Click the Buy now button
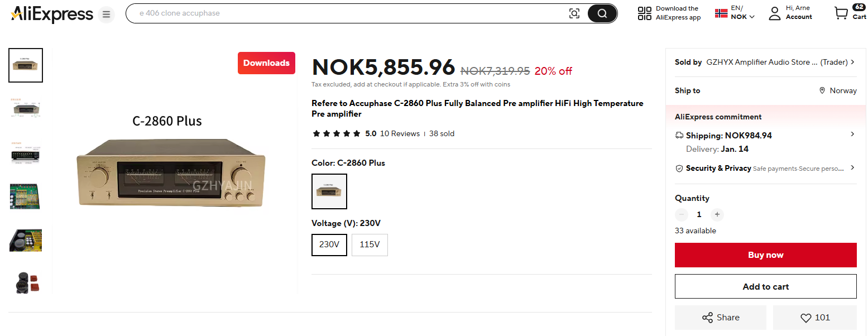This screenshot has height=336, width=868. (x=765, y=255)
